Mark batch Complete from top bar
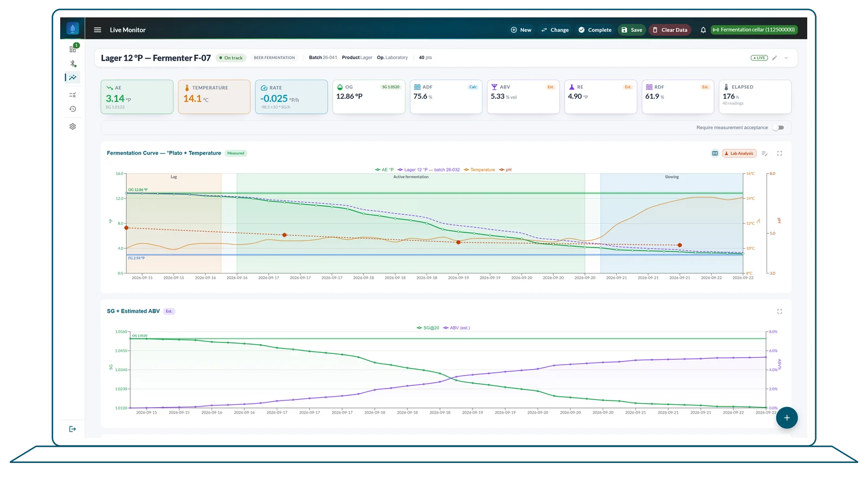The width and height of the screenshot is (868, 489). pos(595,30)
